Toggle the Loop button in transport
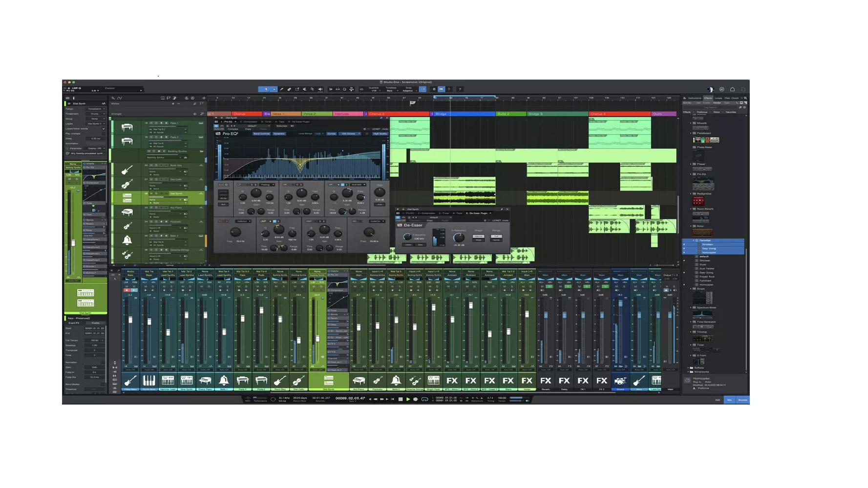The width and height of the screenshot is (868, 488). [x=424, y=399]
